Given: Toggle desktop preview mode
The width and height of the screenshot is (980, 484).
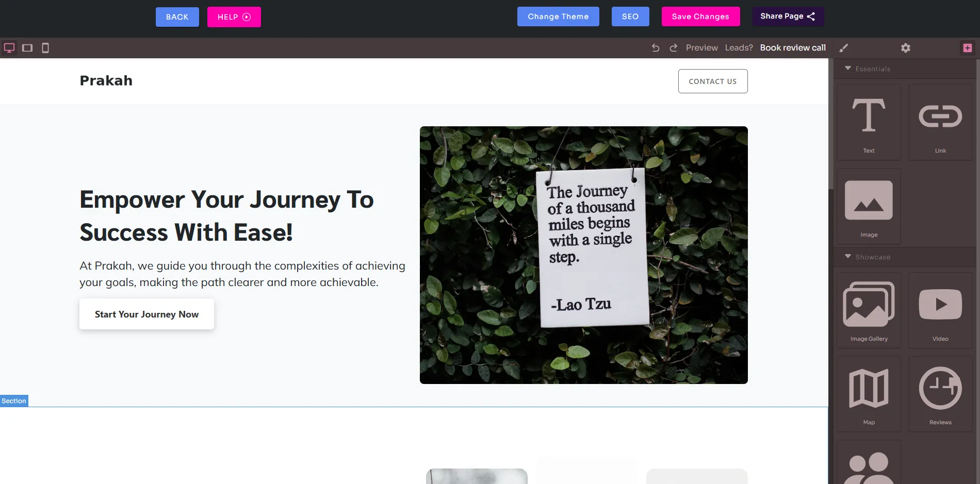Looking at the screenshot, I should 9,47.
